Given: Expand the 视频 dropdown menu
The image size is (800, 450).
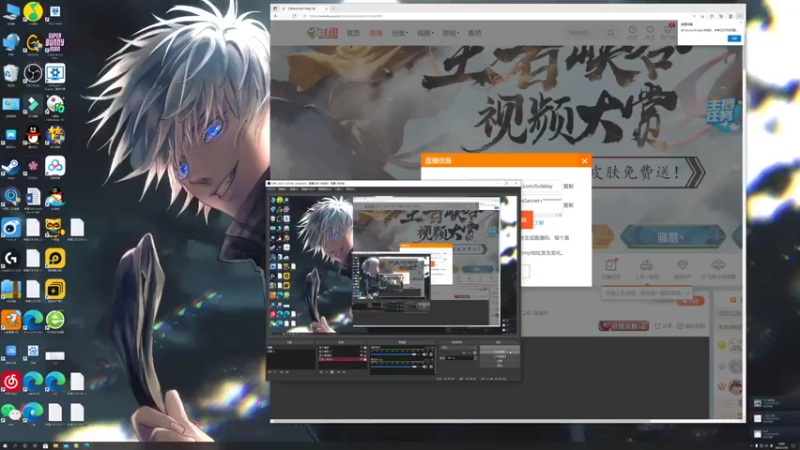Looking at the screenshot, I should (x=425, y=33).
